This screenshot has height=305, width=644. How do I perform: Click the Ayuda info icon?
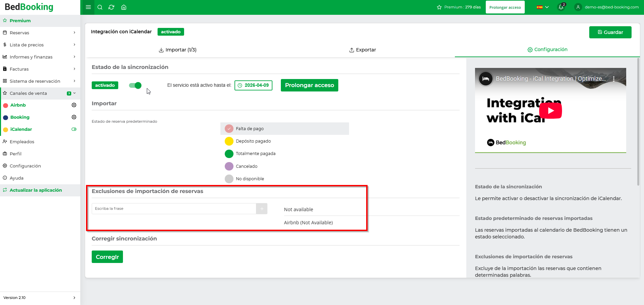point(5,178)
